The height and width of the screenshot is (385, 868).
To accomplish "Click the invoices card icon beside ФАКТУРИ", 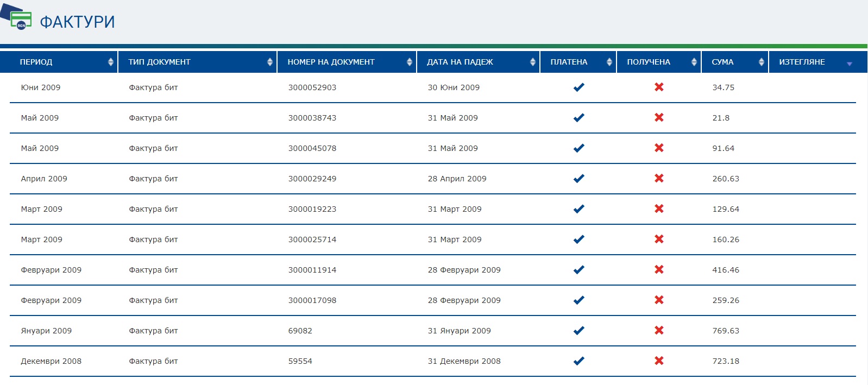I will (20, 20).
